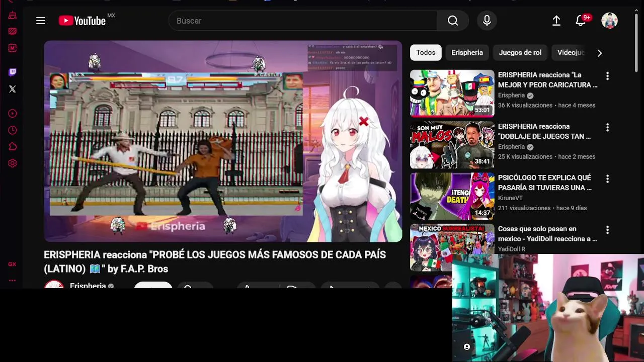The image size is (644, 362).
Task: Click the GX Corner icon in the sidebar
Action: click(13, 264)
